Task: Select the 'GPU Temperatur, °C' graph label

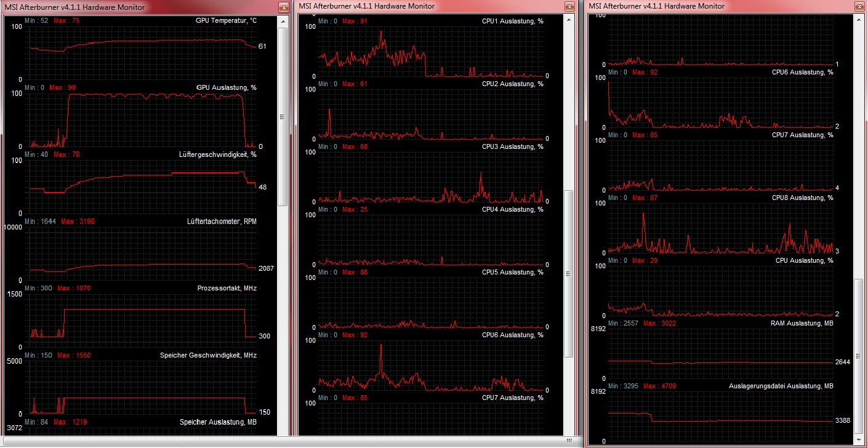Action: tap(226, 21)
